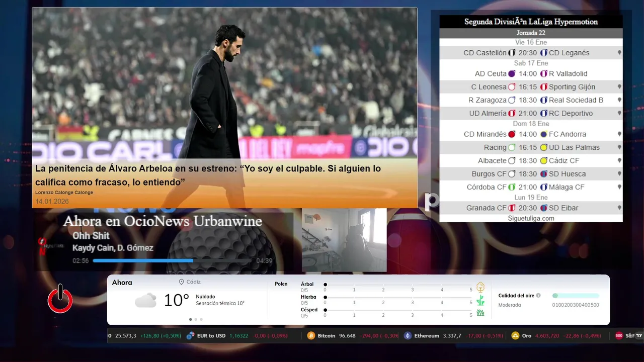Click the Oro price 4.603,720

[547, 336]
